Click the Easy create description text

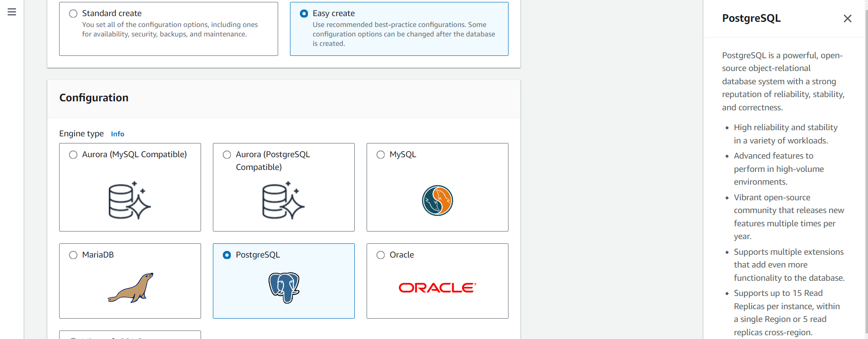click(x=403, y=34)
